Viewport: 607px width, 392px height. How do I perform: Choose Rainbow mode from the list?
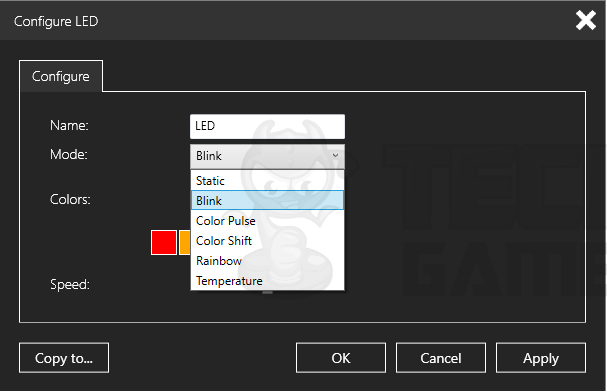click(267, 261)
